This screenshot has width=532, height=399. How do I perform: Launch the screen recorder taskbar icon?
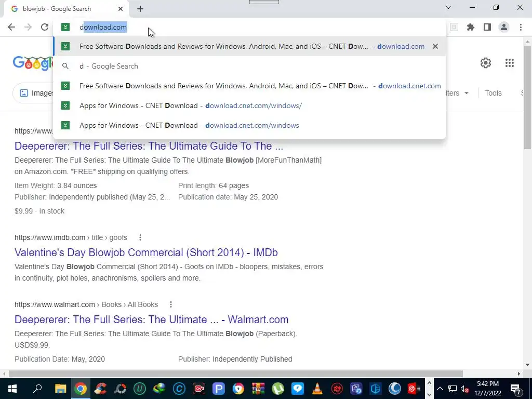pos(199,389)
